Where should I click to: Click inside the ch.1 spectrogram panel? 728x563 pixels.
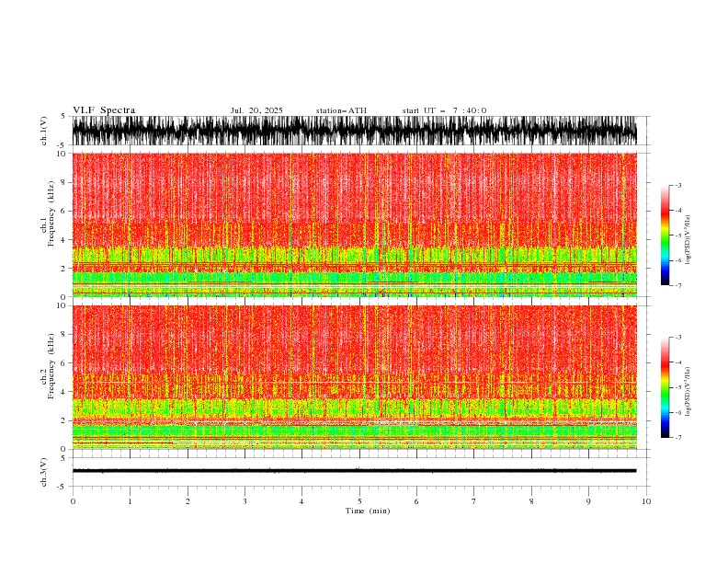point(354,224)
